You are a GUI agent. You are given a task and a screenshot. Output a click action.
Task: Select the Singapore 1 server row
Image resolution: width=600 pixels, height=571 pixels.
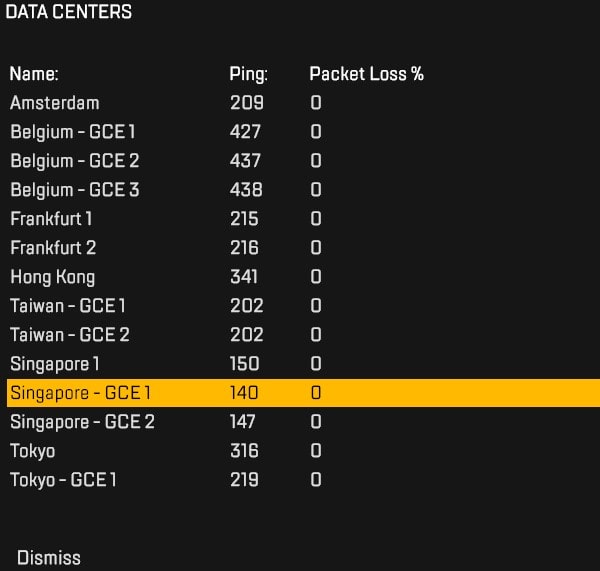(55, 364)
